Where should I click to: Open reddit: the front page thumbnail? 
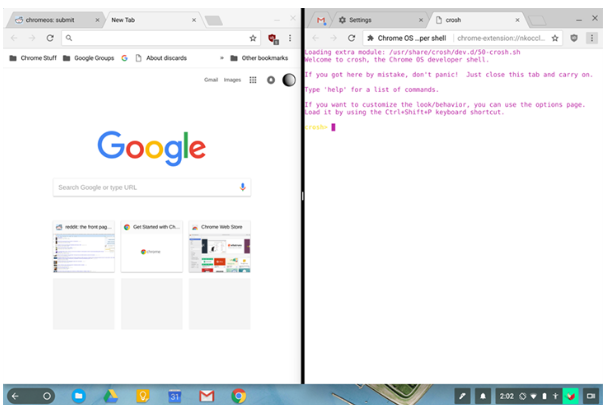[x=84, y=247]
